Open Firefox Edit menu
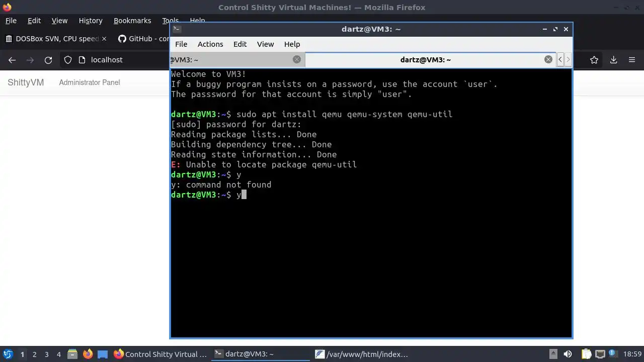644x362 pixels. tap(34, 21)
